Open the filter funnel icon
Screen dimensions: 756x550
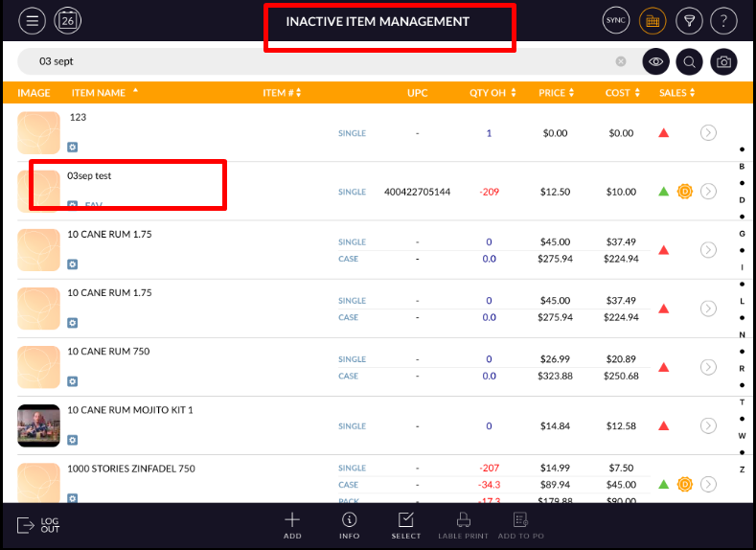[688, 20]
